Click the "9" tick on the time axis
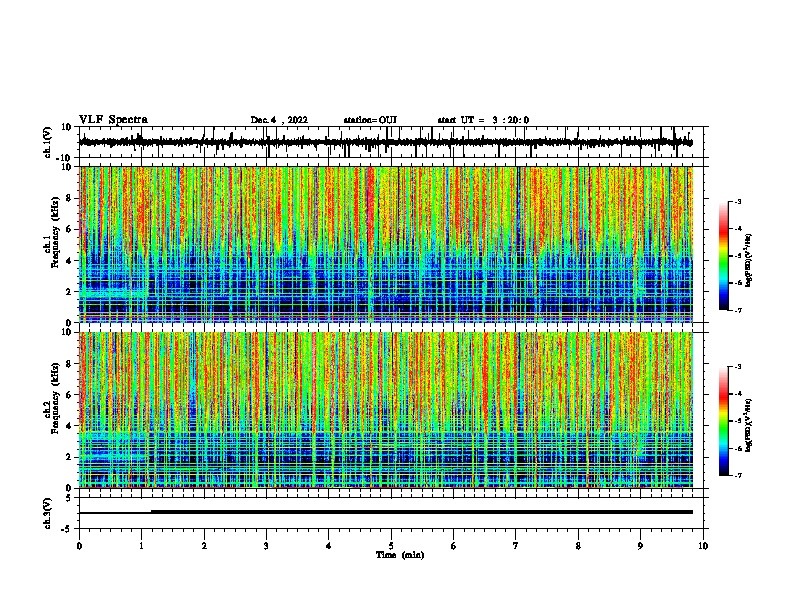The width and height of the screenshot is (792, 612). [640, 546]
